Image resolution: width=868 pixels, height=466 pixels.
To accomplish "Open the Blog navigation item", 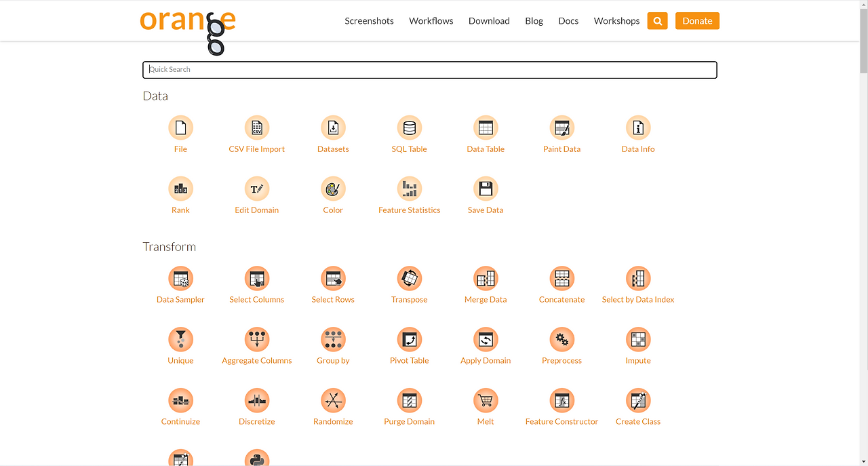I will pyautogui.click(x=534, y=21).
